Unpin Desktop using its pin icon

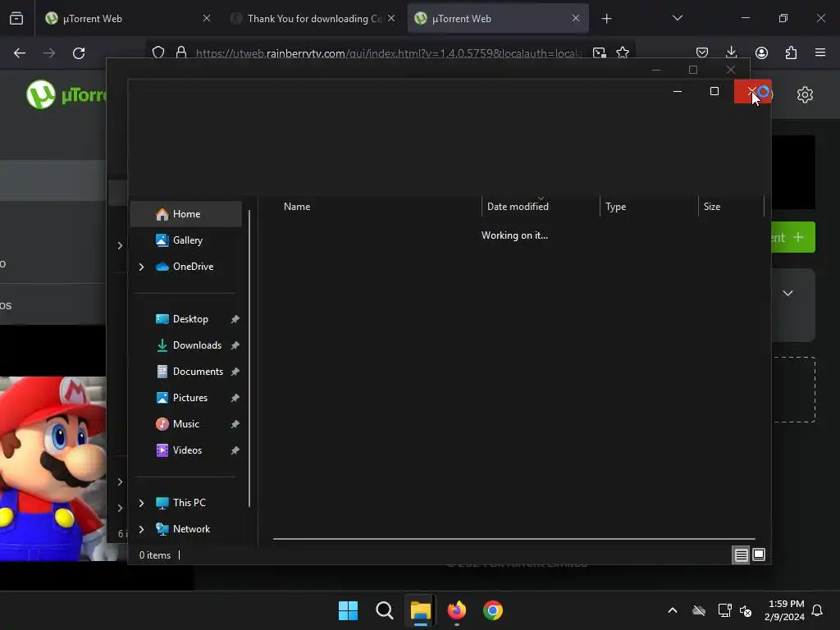coord(235,319)
